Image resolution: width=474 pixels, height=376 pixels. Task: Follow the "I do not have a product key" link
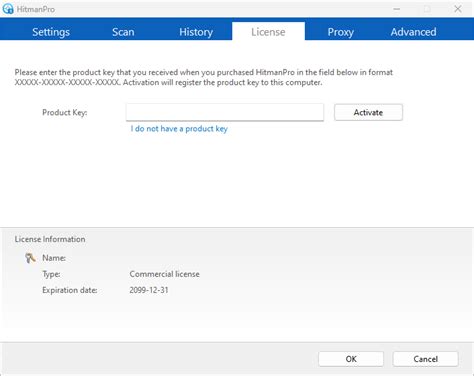tap(179, 129)
